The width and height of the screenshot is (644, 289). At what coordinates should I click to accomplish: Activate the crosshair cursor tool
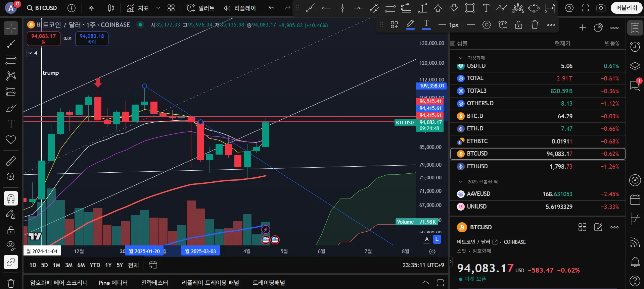click(x=11, y=28)
